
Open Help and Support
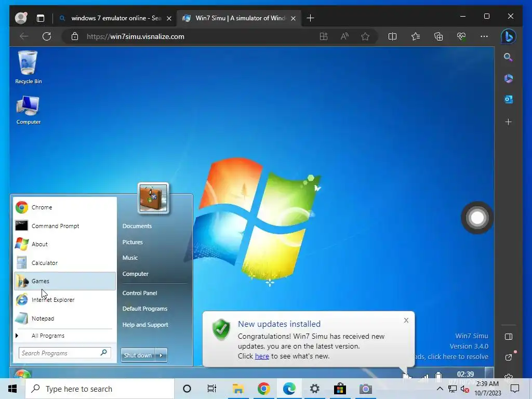point(145,325)
